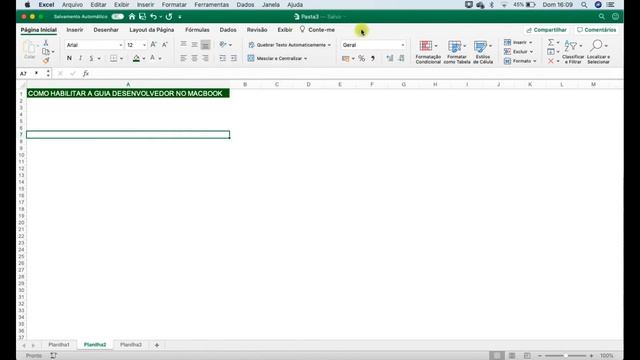This screenshot has height=360, width=640.
Task: Open the Inserir cells dropdown
Action: pyautogui.click(x=518, y=42)
